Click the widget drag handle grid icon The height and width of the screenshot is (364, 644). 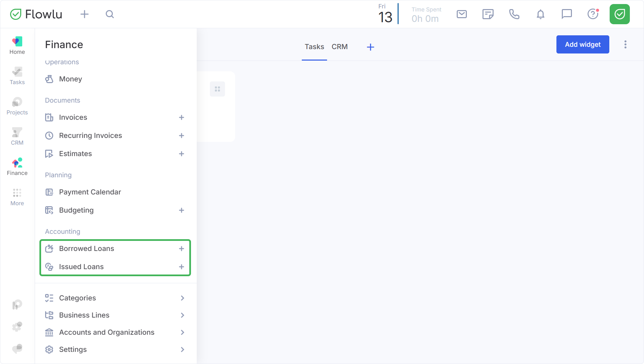pos(217,89)
